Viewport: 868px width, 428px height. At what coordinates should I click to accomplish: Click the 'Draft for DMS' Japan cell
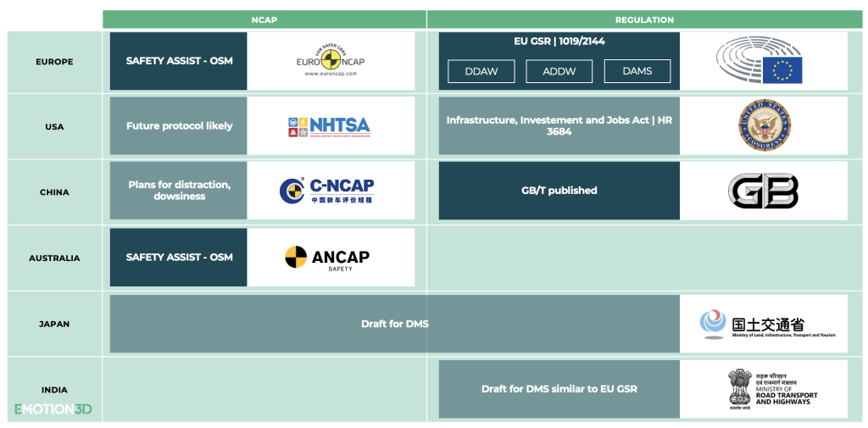395,324
